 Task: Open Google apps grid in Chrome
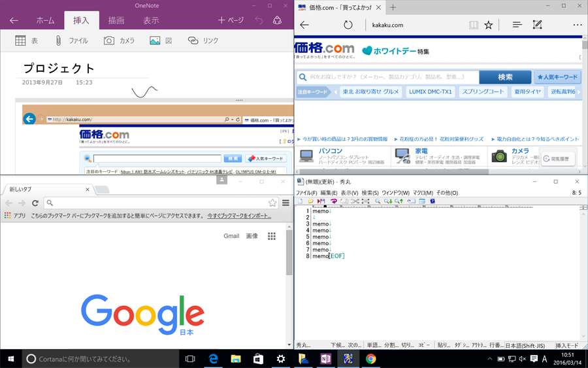(x=272, y=236)
